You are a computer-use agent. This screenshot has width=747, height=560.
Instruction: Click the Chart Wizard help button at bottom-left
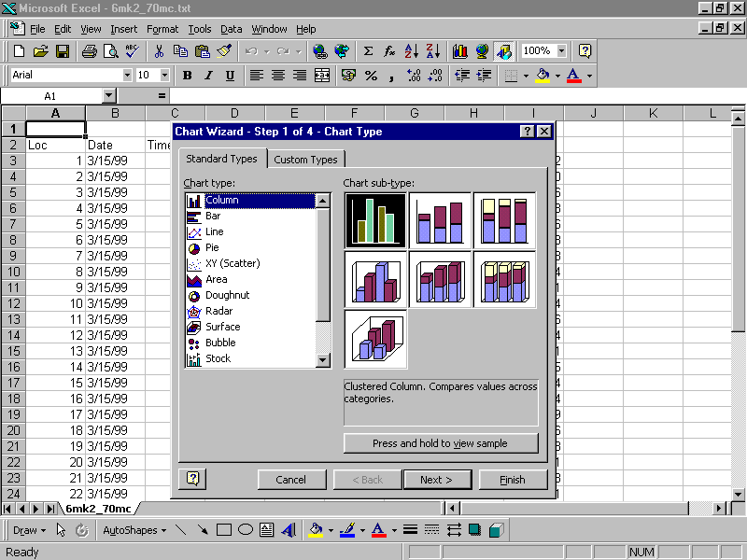pyautogui.click(x=193, y=479)
